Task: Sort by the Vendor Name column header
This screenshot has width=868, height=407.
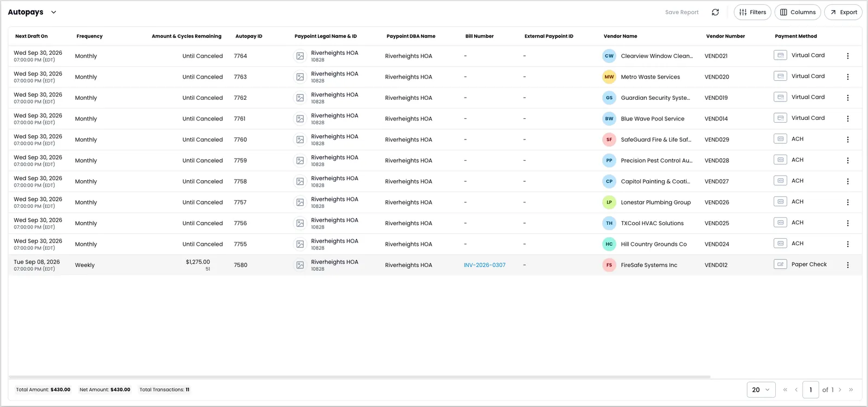Action: (x=621, y=36)
